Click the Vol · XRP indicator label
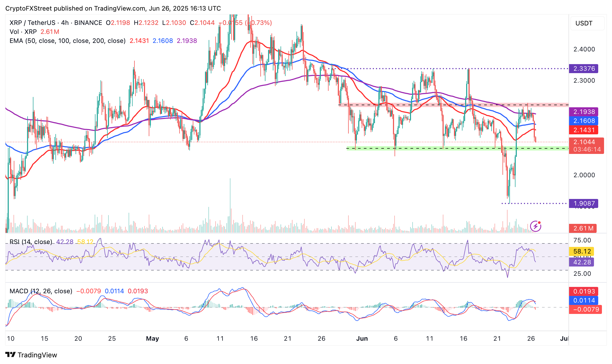This screenshot has height=364, width=612. 23,32
